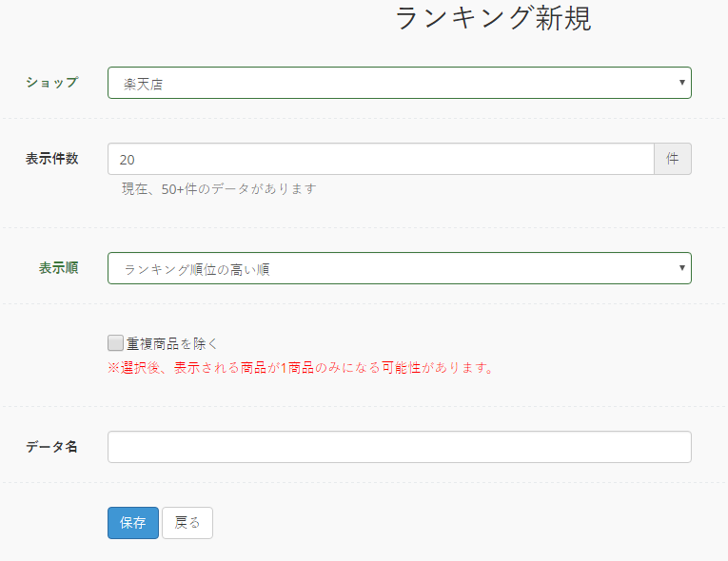Focus the データ名 text field
Screen dimensions: 728x561
(x=400, y=447)
